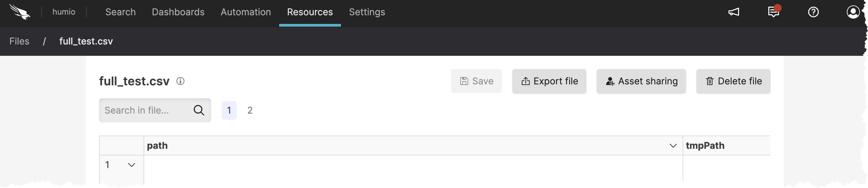
Task: Expand the row 1 dropdown chevron
Action: 131,165
